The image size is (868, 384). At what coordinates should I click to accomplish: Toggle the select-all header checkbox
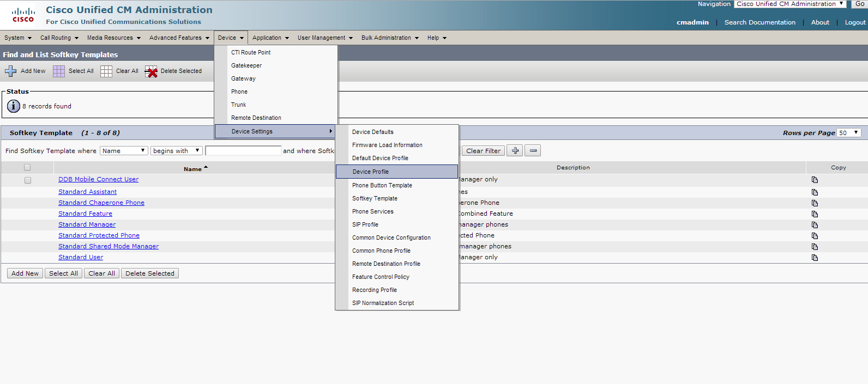pos(27,168)
